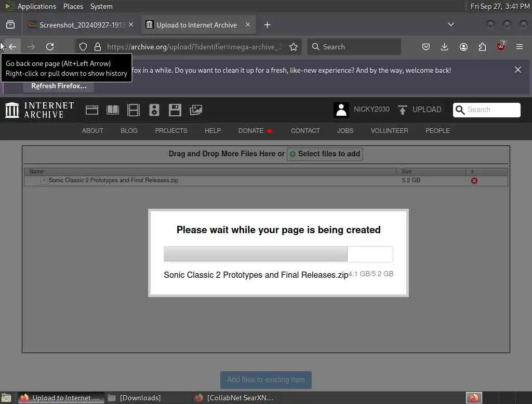The image size is (532, 404).
Task: Open the Audio speaker icon
Action: pyautogui.click(x=154, y=110)
